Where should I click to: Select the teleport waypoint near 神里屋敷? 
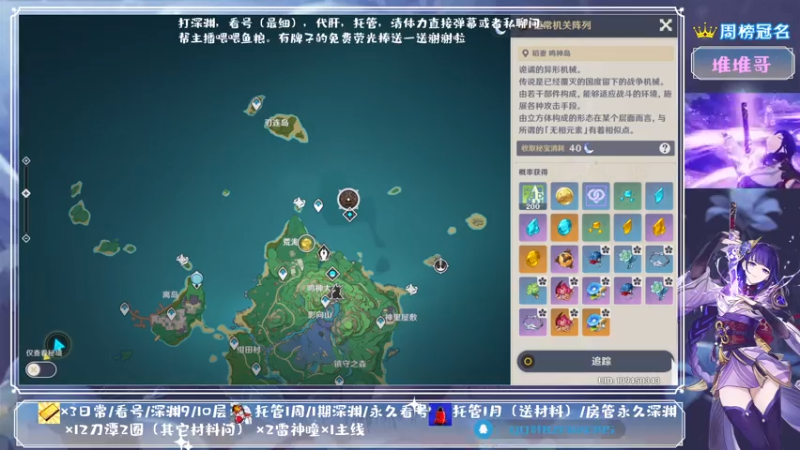pos(381,322)
